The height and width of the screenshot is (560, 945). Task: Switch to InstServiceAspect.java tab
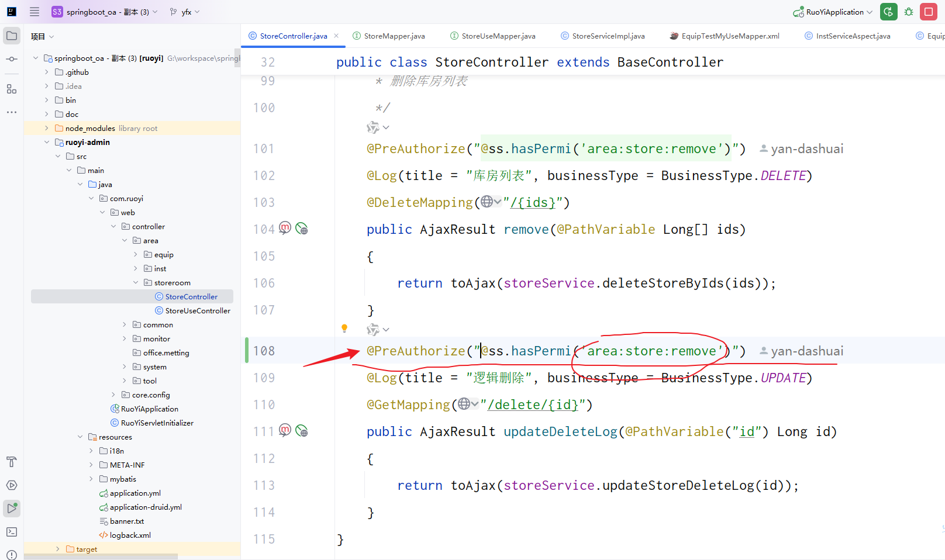(847, 36)
